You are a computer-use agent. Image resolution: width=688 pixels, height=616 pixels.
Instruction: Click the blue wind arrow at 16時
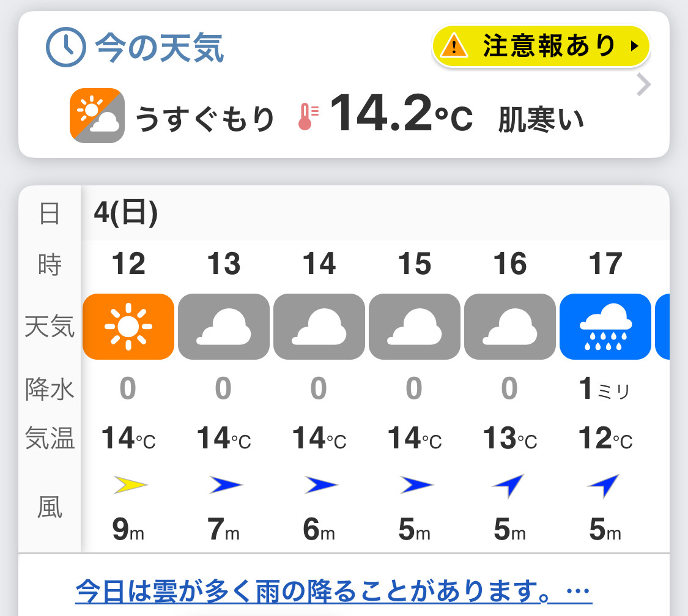pos(509,485)
